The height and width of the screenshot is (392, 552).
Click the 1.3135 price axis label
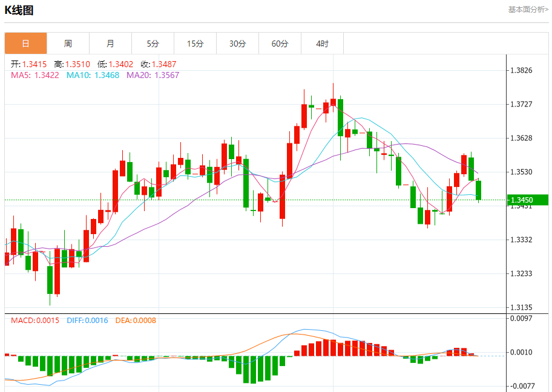[521, 307]
